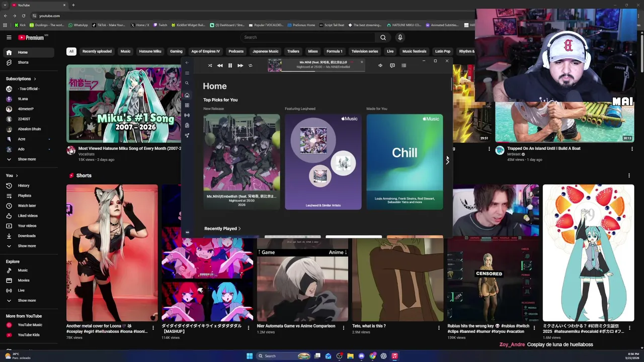Open options for Loona metal cover short

click(153, 328)
